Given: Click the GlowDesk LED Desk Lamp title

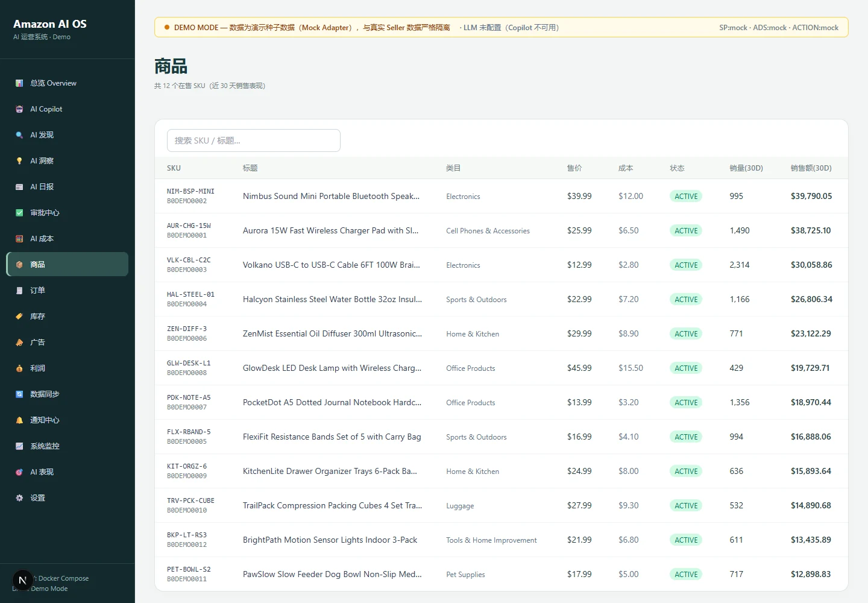Looking at the screenshot, I should (x=332, y=368).
